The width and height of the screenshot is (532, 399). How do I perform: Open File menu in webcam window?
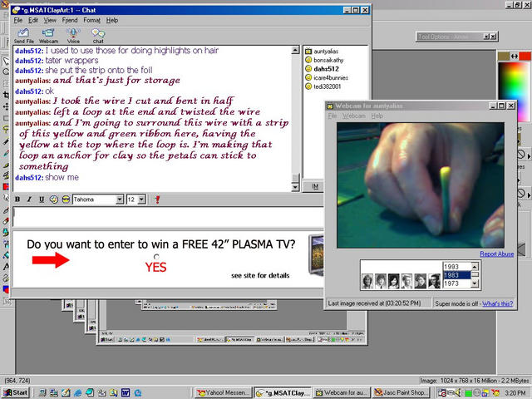(x=332, y=116)
